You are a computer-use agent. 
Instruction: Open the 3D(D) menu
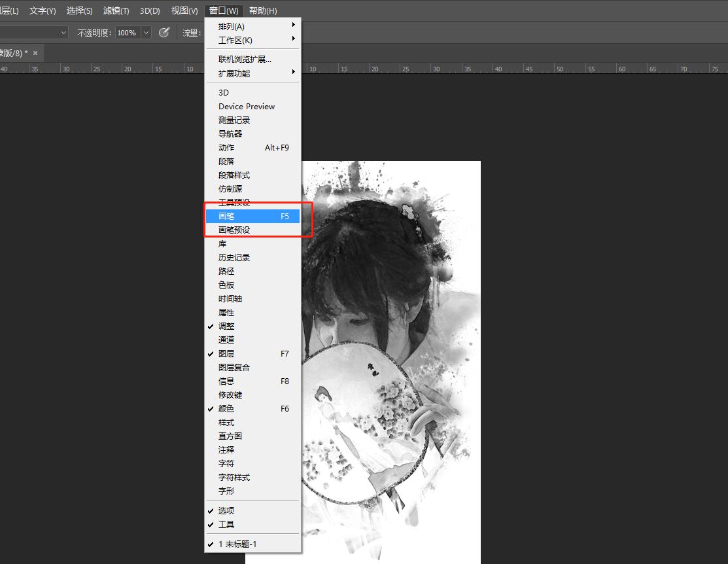pos(150,10)
